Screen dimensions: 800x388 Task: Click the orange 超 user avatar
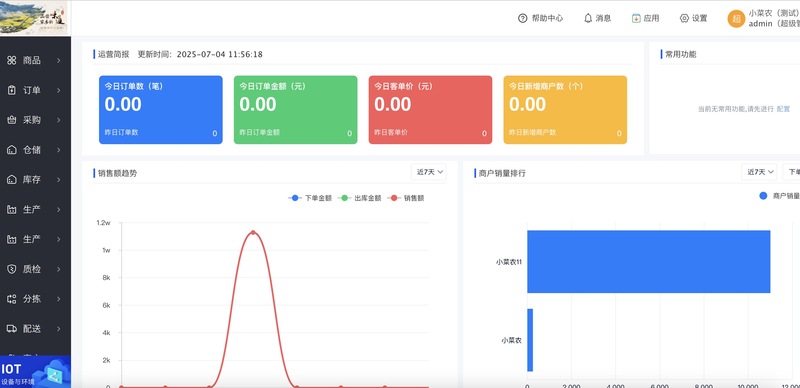coord(736,19)
